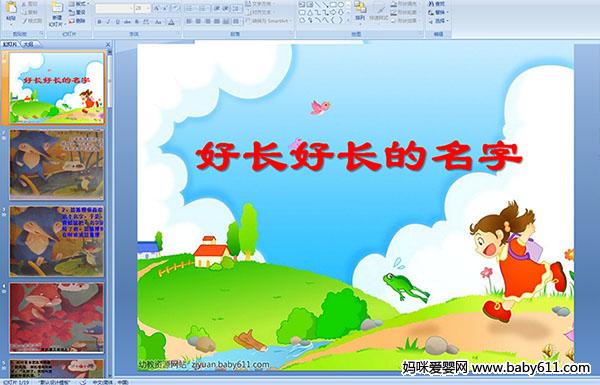Toggle Italic formatting
600x385 pixels.
tap(109, 22)
